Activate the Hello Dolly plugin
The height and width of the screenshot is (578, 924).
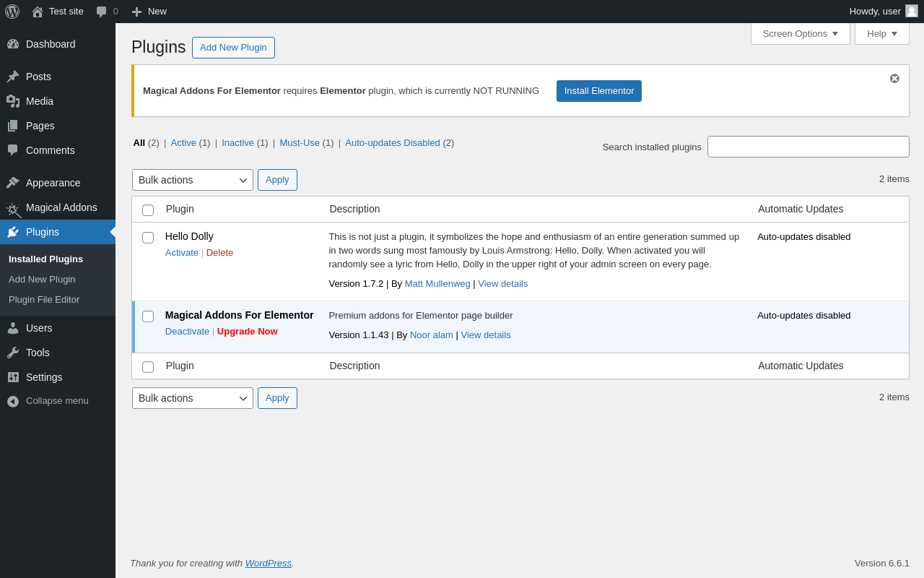point(182,253)
